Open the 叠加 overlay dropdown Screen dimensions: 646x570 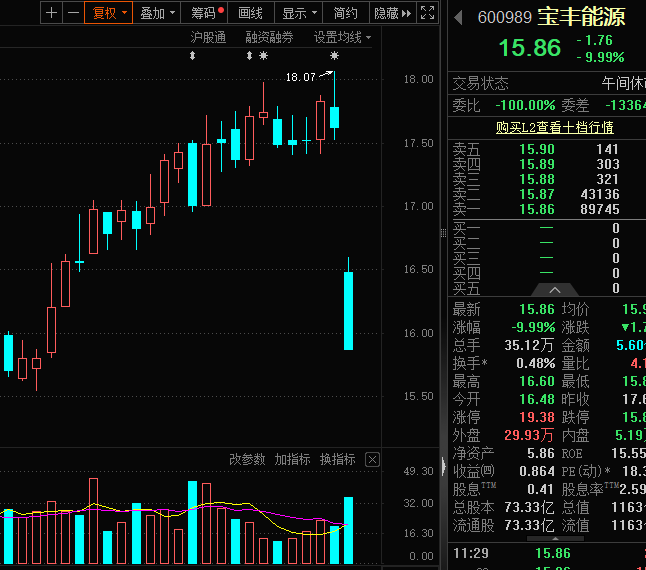pos(157,13)
